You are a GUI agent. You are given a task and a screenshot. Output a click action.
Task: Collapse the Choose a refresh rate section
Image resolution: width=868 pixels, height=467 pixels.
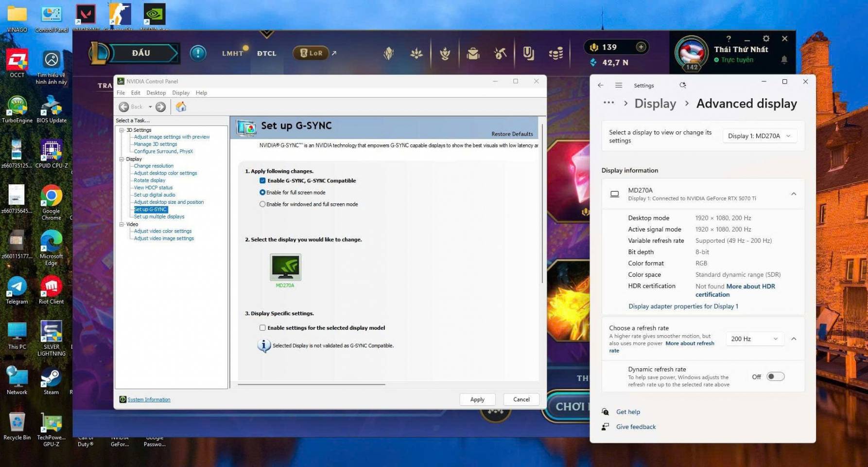[794, 339]
